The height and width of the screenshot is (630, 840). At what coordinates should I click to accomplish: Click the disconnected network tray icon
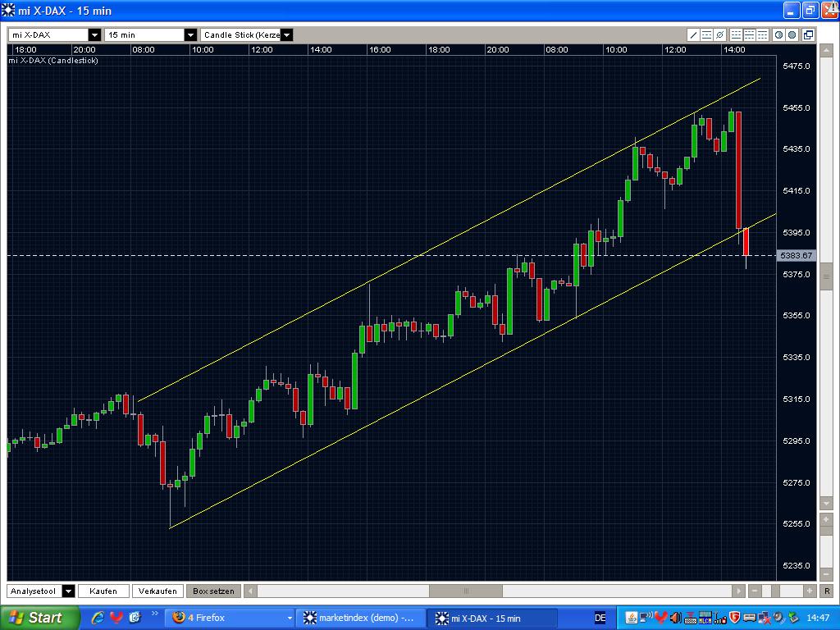tap(764, 618)
